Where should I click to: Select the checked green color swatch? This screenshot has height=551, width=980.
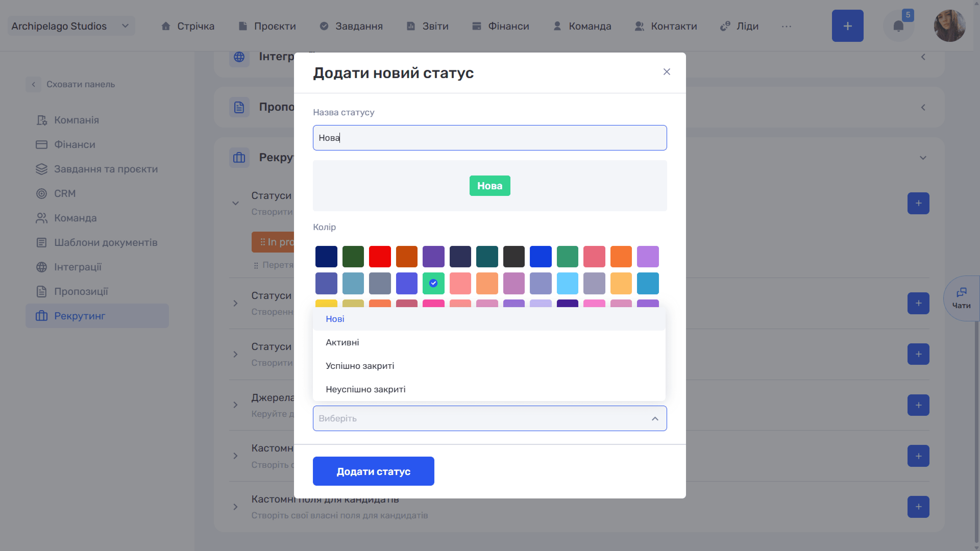click(x=433, y=283)
